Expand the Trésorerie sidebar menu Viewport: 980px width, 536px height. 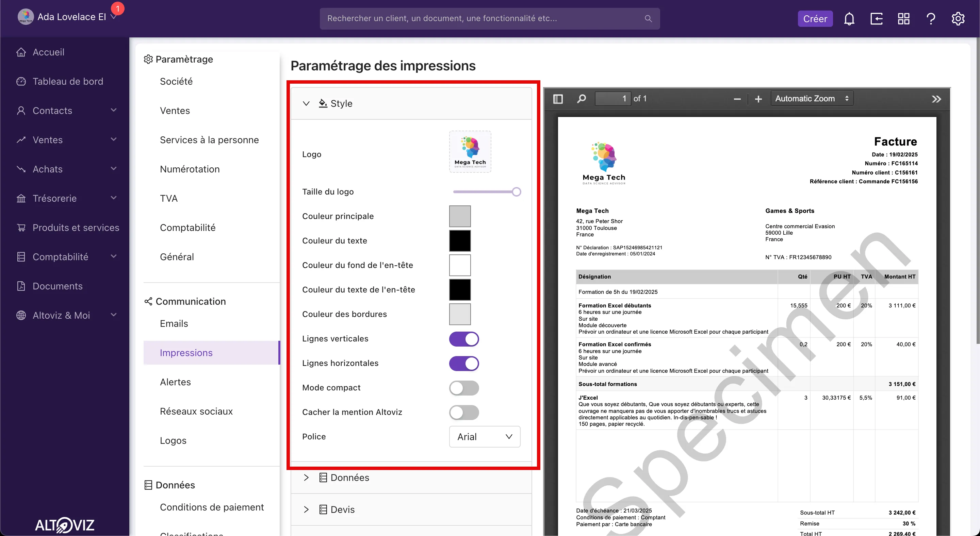(x=113, y=198)
